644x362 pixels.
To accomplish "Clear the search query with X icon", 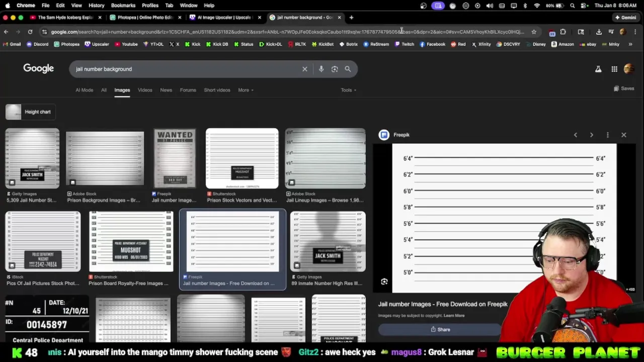I will click(x=304, y=69).
